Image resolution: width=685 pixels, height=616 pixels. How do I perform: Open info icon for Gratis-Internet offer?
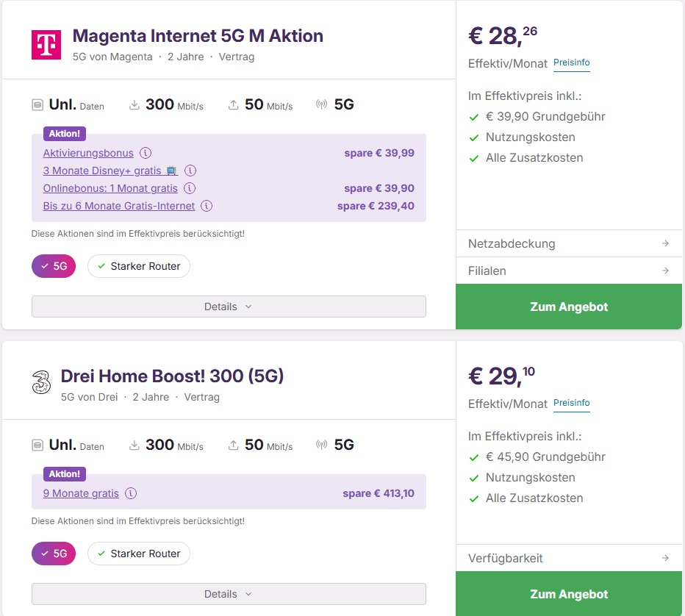pos(207,206)
